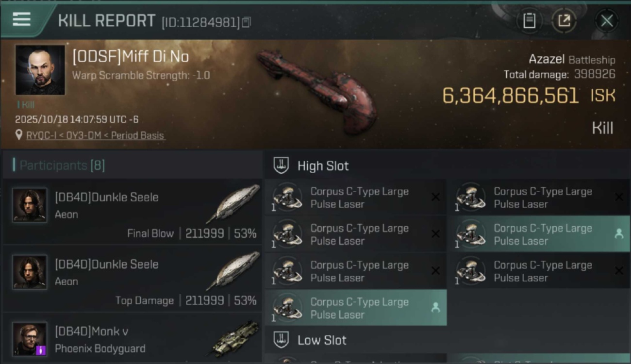Click the Azazel Battleship ship name

point(572,60)
